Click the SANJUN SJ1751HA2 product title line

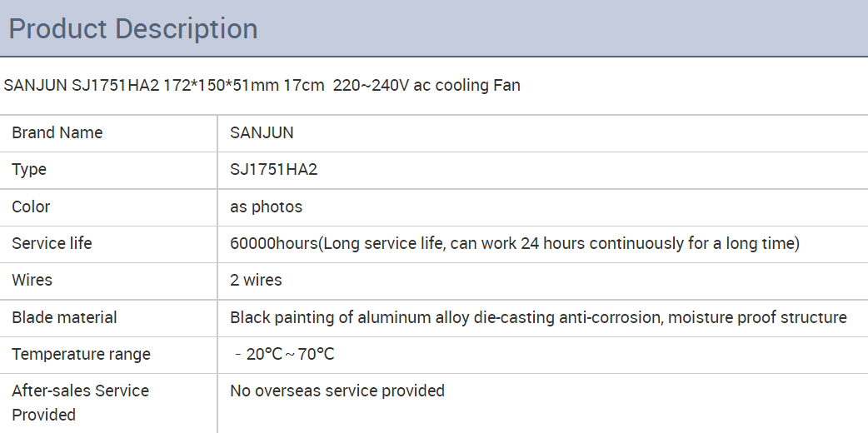[x=262, y=85]
